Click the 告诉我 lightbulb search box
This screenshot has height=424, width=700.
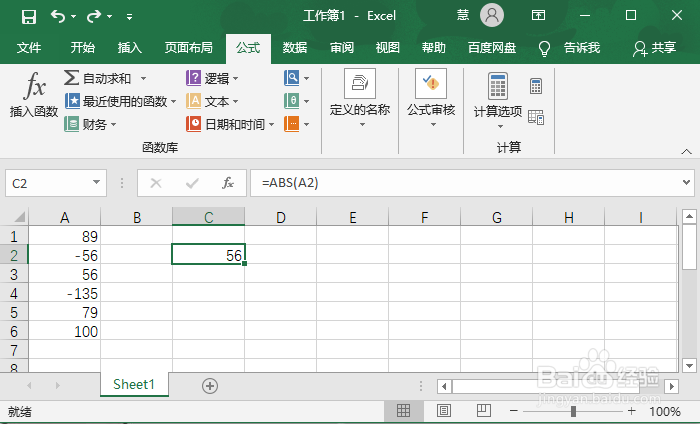(569, 48)
